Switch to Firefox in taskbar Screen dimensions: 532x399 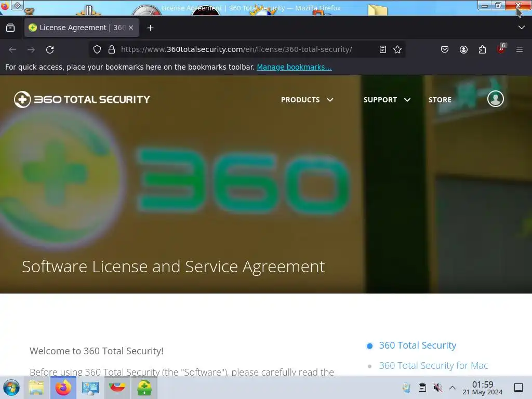click(x=63, y=388)
